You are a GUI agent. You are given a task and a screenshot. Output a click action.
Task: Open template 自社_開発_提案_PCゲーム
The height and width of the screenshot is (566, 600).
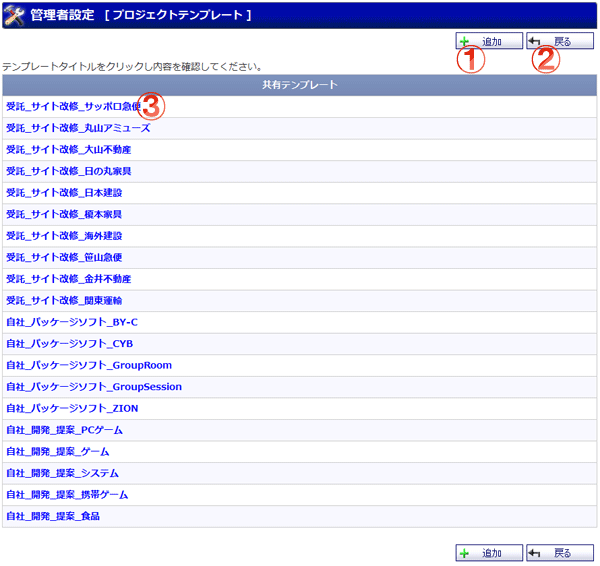(64, 430)
